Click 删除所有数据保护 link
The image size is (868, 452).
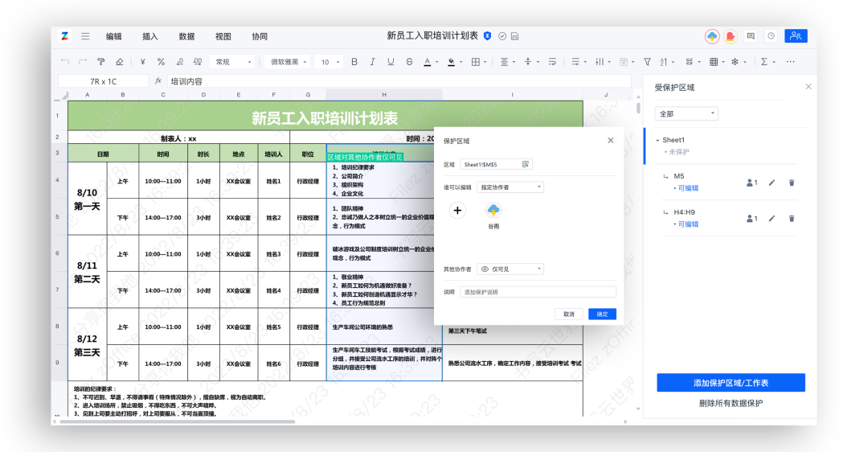[x=731, y=403]
